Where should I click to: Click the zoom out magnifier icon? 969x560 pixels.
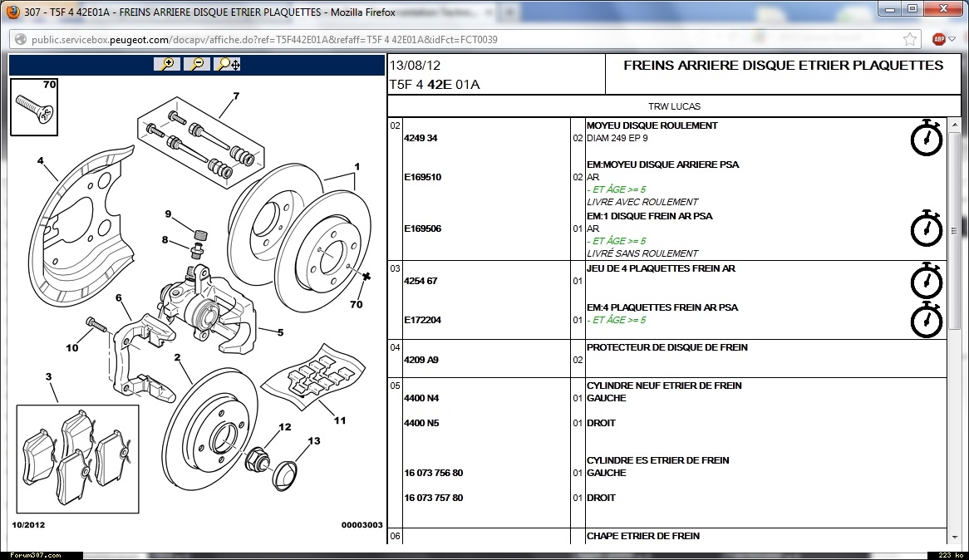pos(197,64)
